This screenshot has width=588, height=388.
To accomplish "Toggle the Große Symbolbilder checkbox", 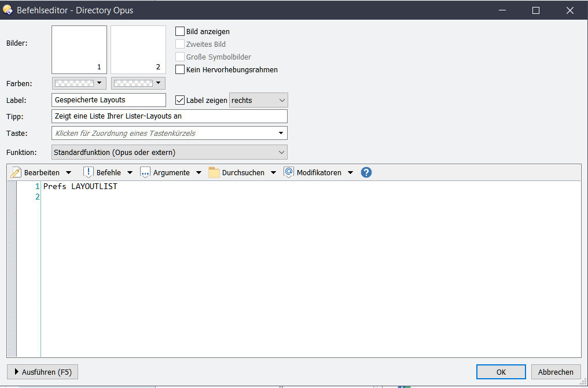I will [x=180, y=57].
